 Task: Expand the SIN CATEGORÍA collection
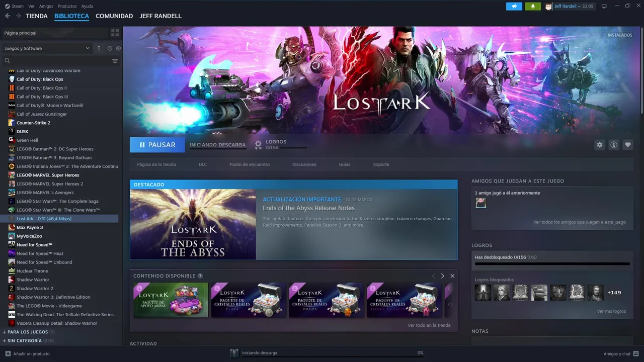click(x=28, y=340)
